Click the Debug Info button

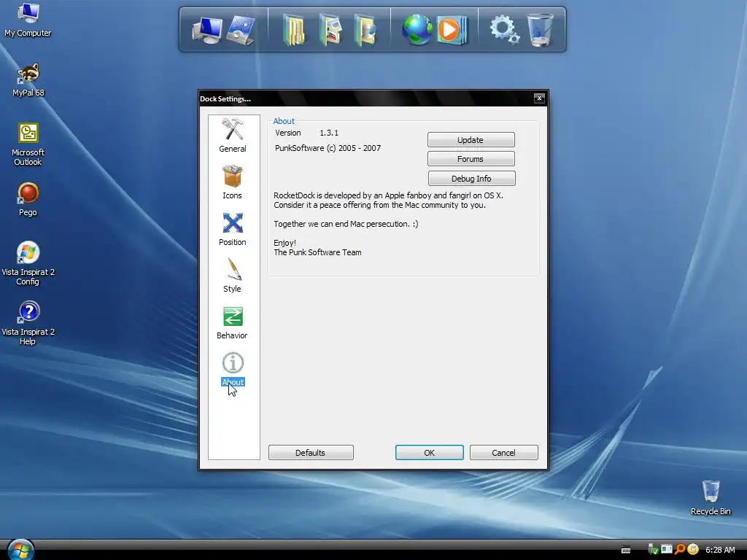[472, 179]
